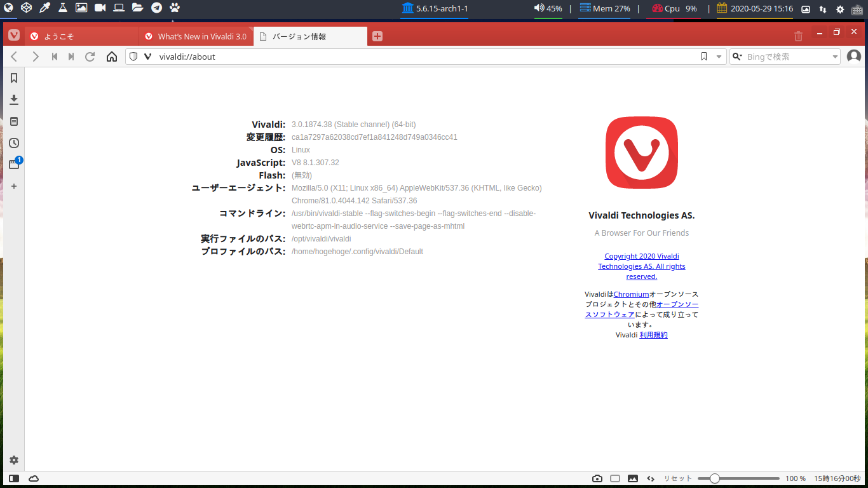Image resolution: width=868 pixels, height=488 pixels.
Task: Open the Bookmarks side panel
Action: [x=13, y=78]
